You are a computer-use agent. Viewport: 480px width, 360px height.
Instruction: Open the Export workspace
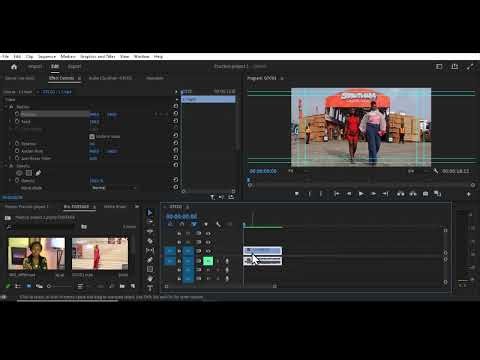click(x=74, y=66)
